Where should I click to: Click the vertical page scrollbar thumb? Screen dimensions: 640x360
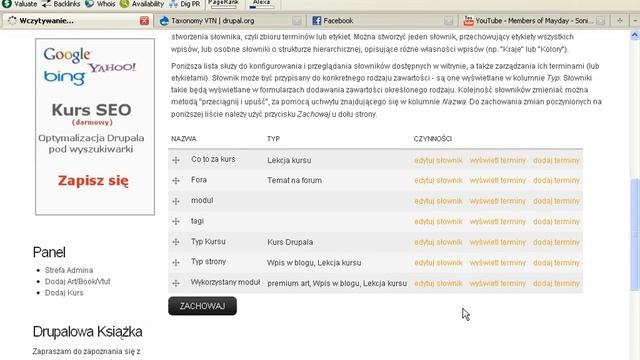tap(635, 235)
